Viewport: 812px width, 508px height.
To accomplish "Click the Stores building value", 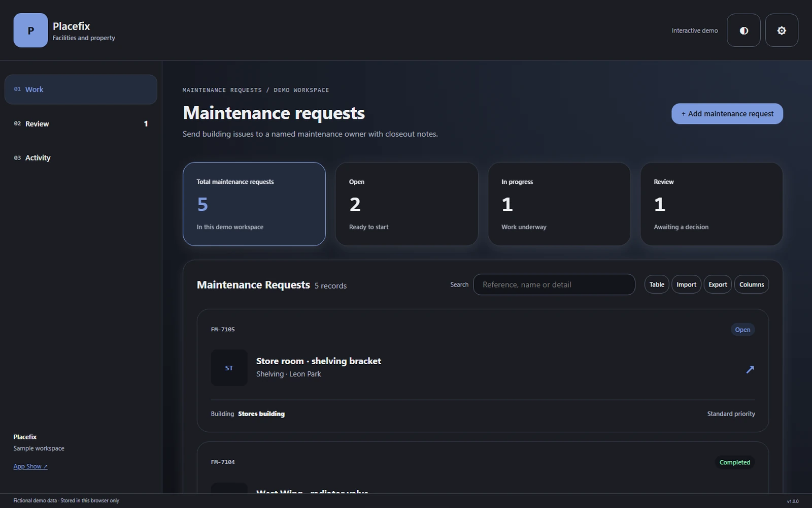I will click(x=261, y=414).
